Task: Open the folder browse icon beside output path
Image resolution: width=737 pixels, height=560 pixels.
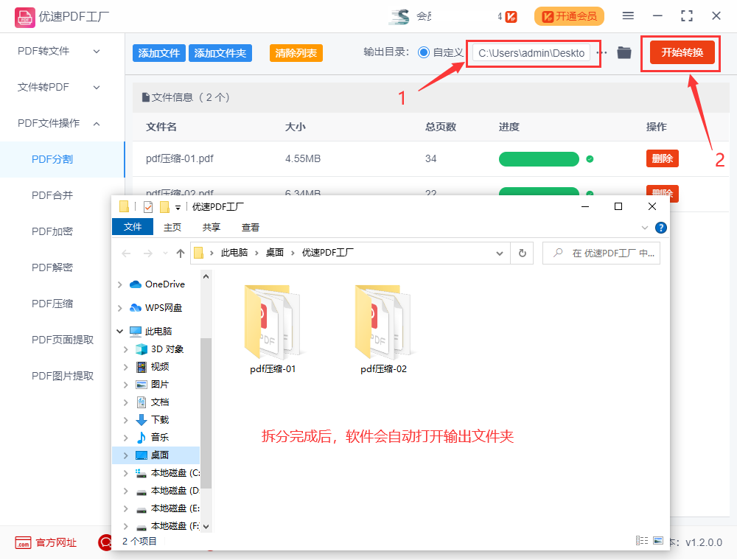Action: (x=624, y=53)
